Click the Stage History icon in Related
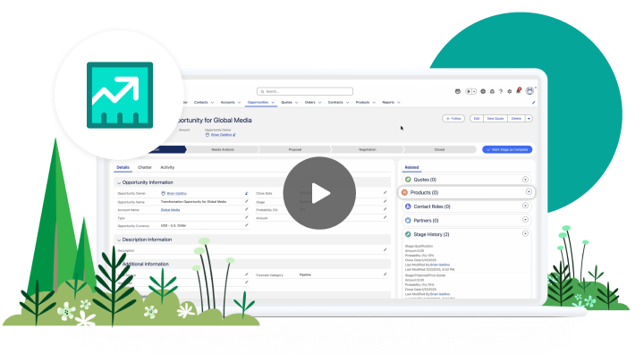Image resolution: width=644 pixels, height=362 pixels. pyautogui.click(x=406, y=233)
